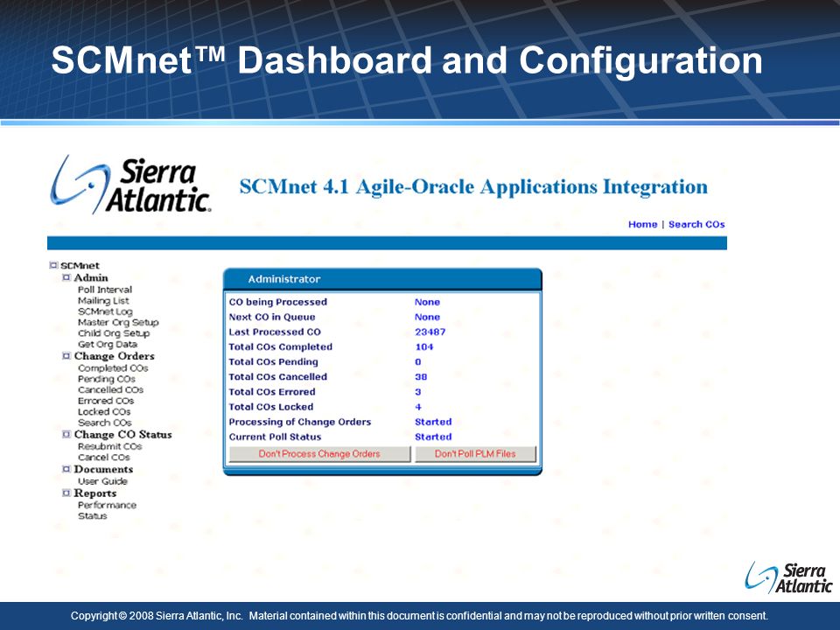840x630 pixels.
Task: Open Search COs in sidebar tree
Action: coord(104,422)
